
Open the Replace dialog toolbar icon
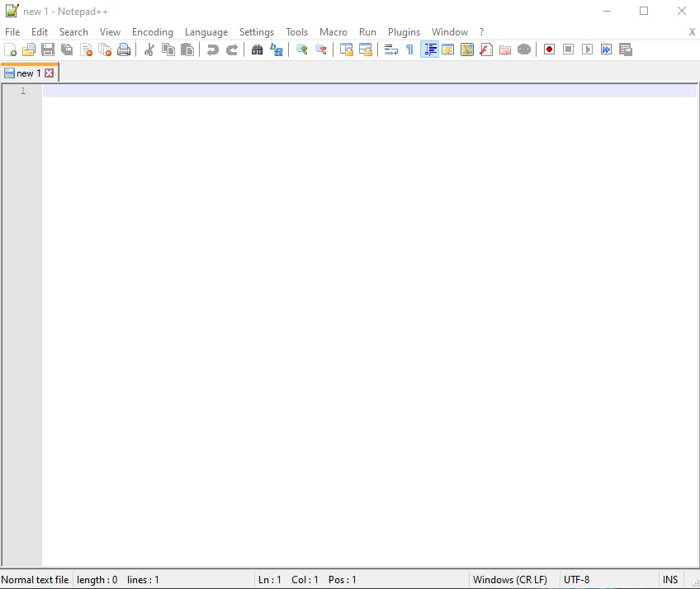pyautogui.click(x=277, y=49)
